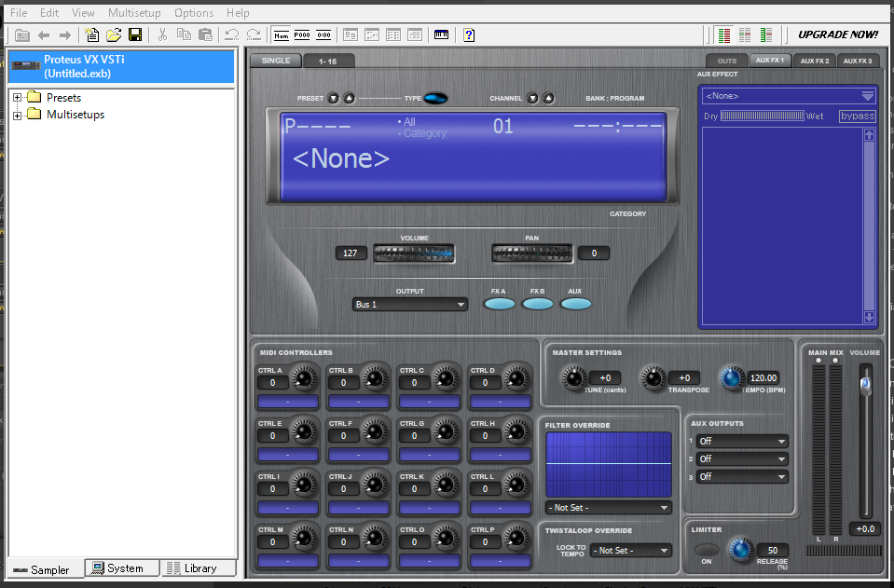
Task: Switch to the System tab
Action: [x=122, y=568]
